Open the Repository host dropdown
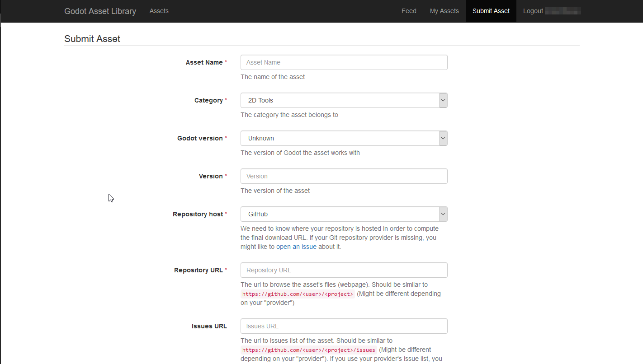 coord(339,214)
